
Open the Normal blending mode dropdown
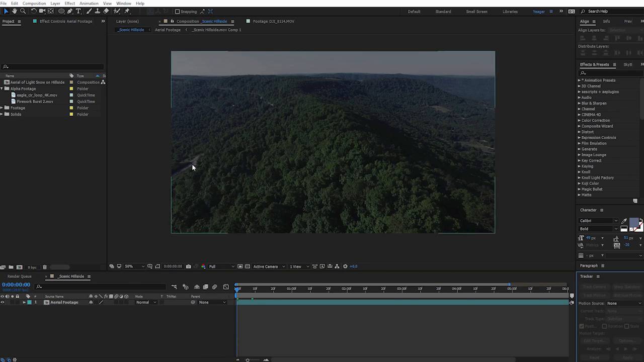click(x=146, y=302)
